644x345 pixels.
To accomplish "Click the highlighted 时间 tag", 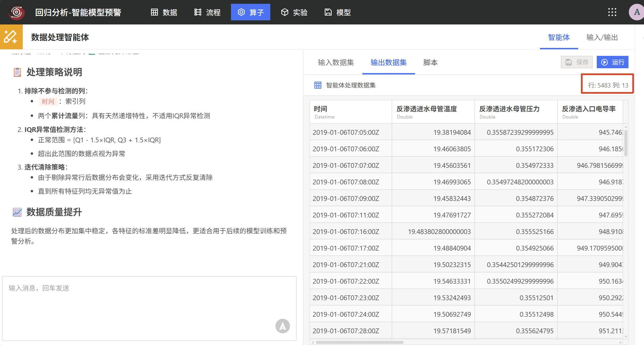I will [x=48, y=101].
